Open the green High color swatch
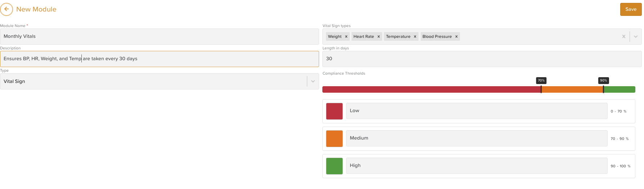Screen dimensions: 644x189 click(x=334, y=166)
